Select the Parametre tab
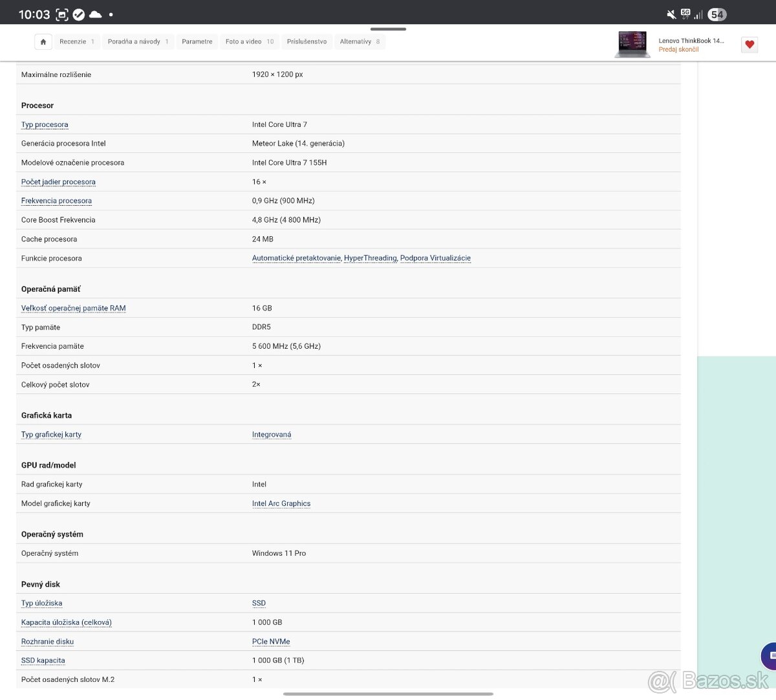 [197, 41]
